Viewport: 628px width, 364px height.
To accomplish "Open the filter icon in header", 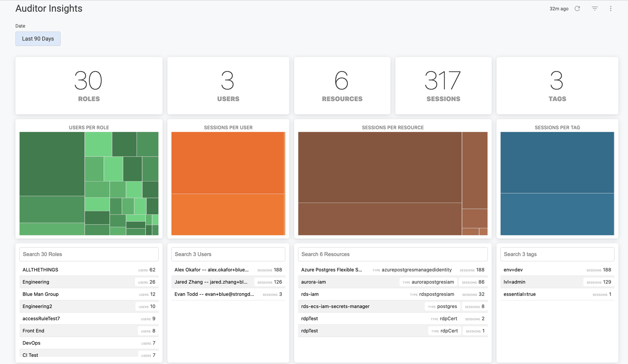I will click(x=595, y=8).
